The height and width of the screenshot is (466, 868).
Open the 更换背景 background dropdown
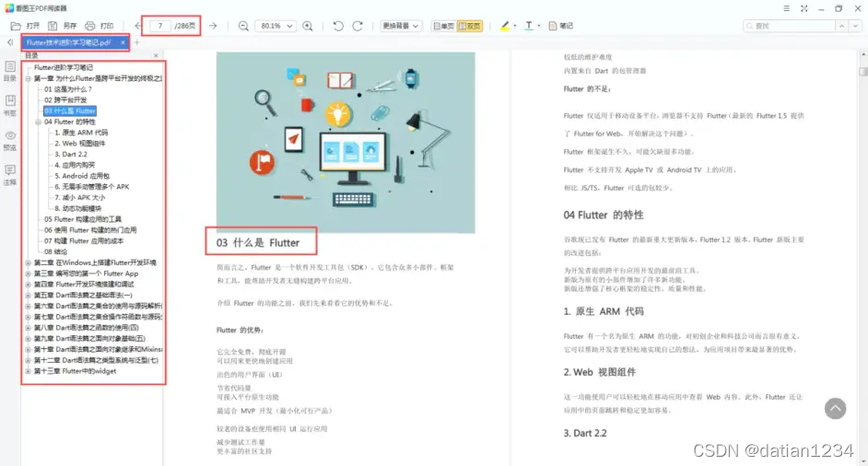pyautogui.click(x=401, y=26)
